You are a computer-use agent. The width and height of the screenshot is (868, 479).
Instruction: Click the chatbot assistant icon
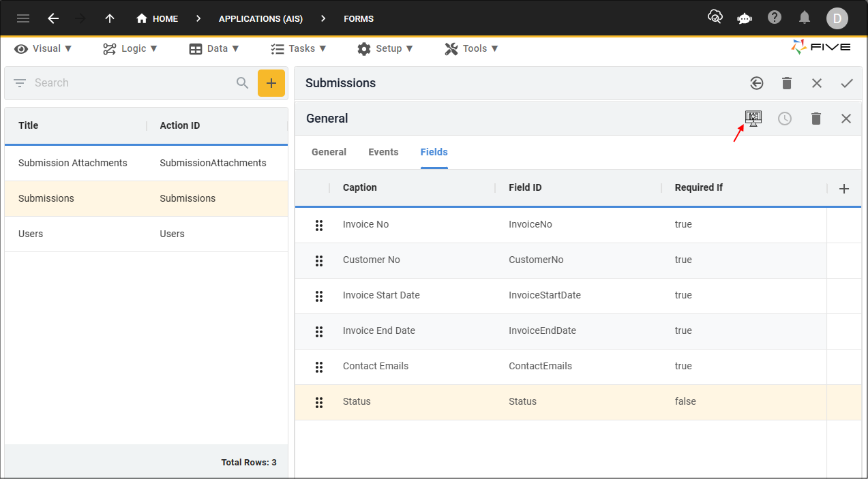click(x=745, y=18)
